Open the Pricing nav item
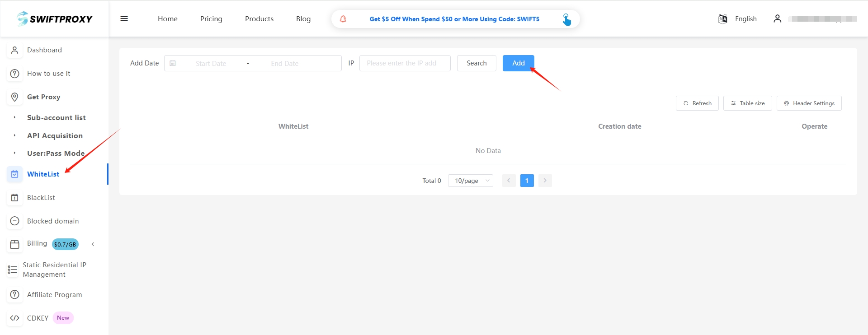This screenshot has width=868, height=335. [211, 19]
